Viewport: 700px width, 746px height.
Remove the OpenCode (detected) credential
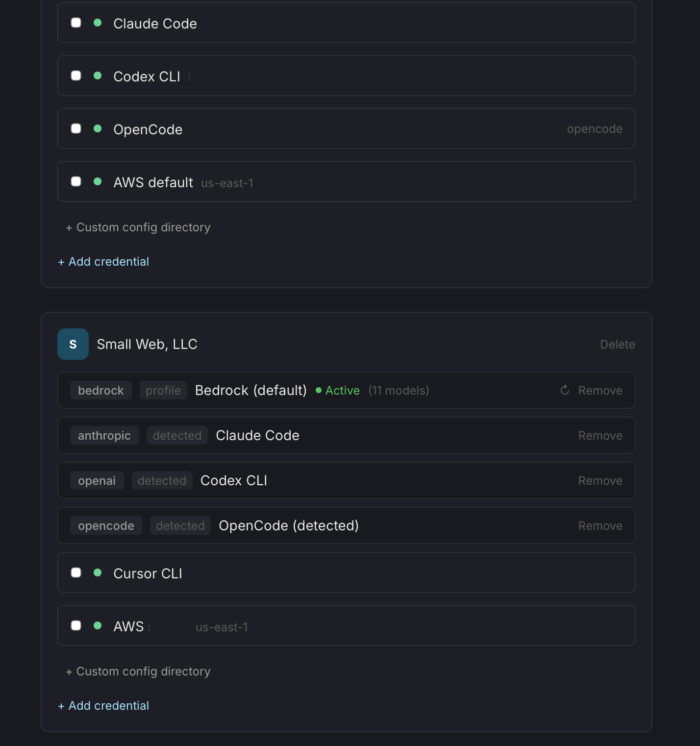[600, 526]
